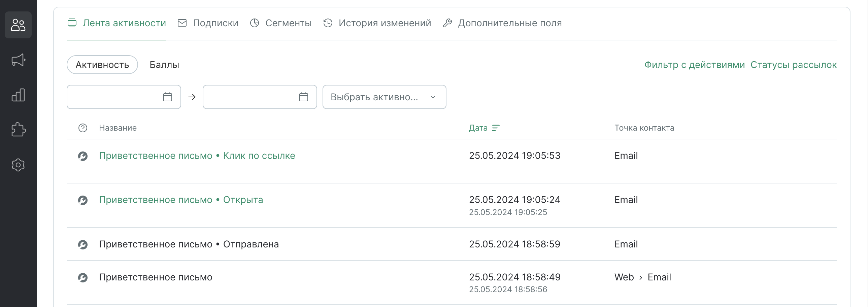Click the icon beside the Открыта row
Viewport: 868px width, 307px height.
[83, 200]
